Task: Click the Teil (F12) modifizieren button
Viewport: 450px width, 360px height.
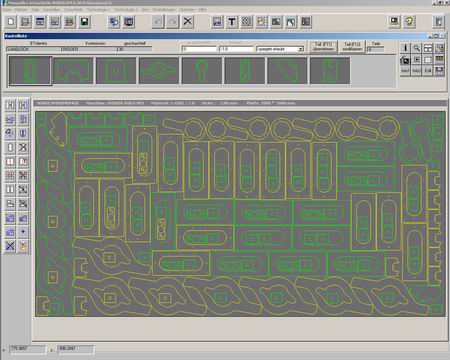Action: pos(352,47)
